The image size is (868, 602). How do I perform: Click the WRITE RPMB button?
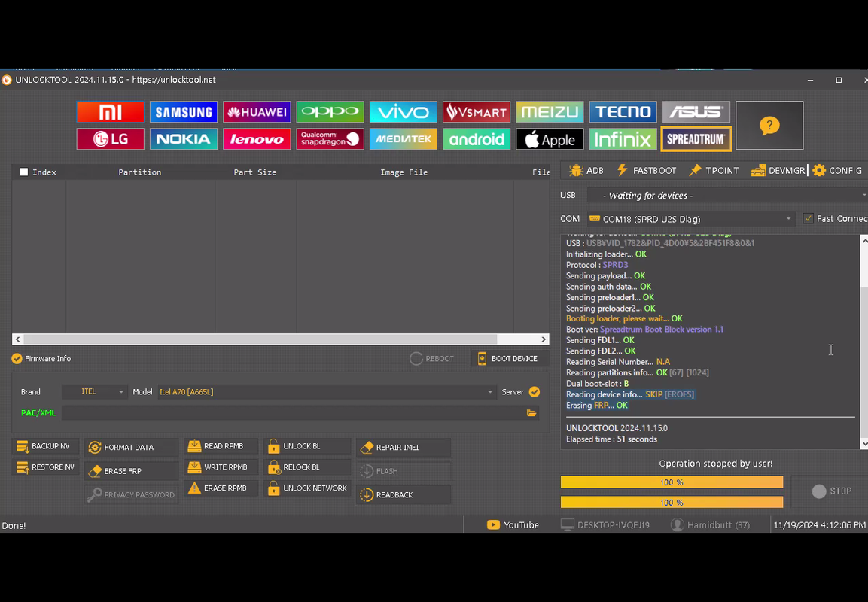pyautogui.click(x=221, y=467)
